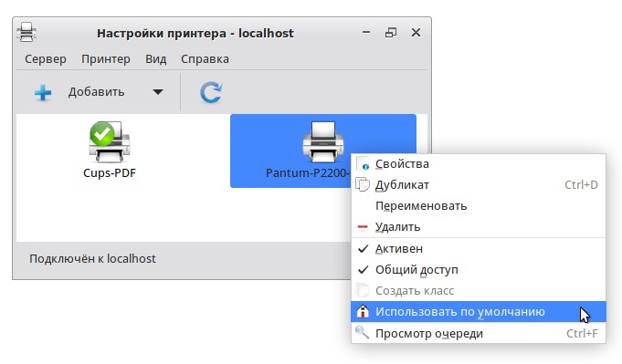Toggle the Активен check item
622x364 pixels.
tap(479, 249)
